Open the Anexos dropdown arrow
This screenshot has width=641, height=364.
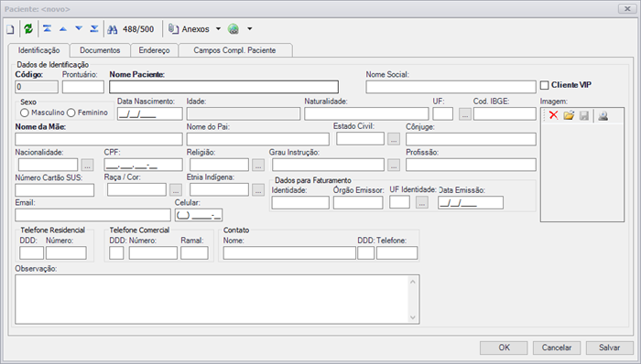[218, 29]
